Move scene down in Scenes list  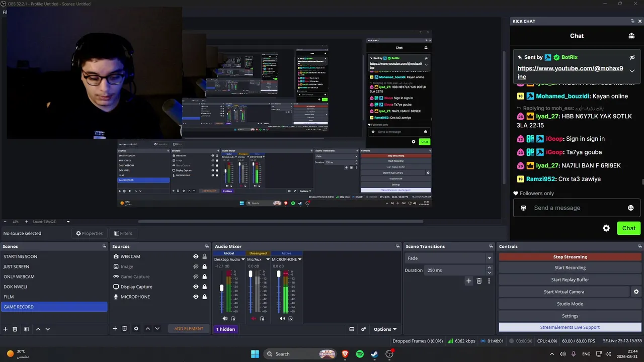coord(48,329)
